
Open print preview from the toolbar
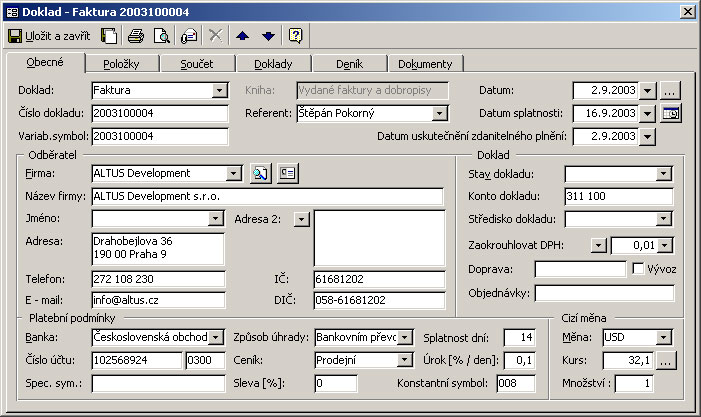pyautogui.click(x=161, y=36)
